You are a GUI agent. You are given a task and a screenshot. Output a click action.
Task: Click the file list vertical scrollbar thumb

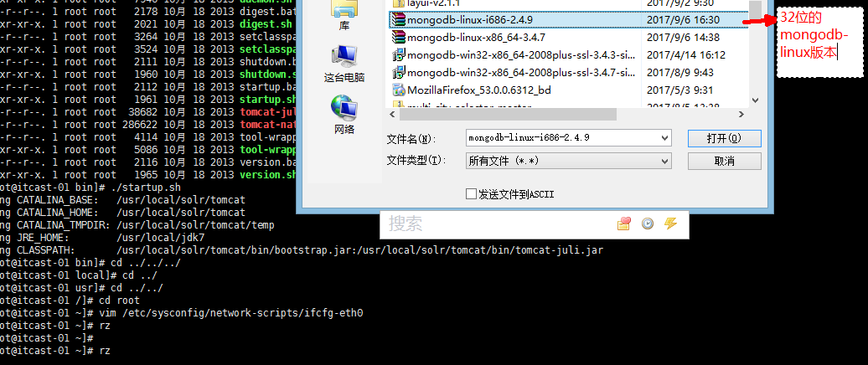tap(755, 11)
